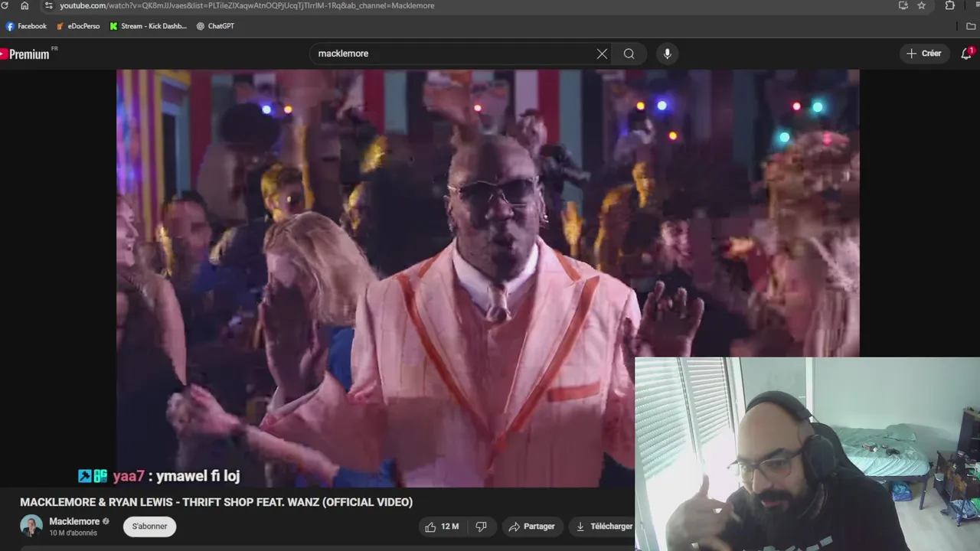Open the Macklemore channel avatar
Screen dimensions: 980x551
[x=31, y=527]
